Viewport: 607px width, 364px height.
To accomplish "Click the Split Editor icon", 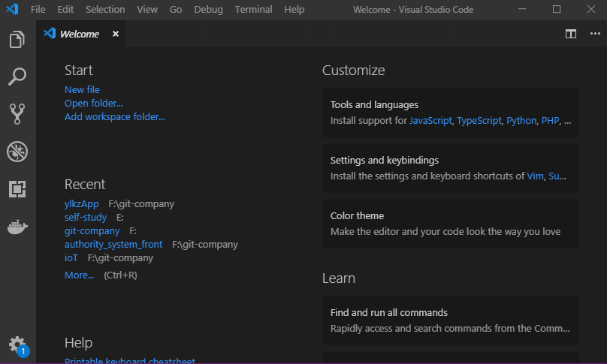I will [x=571, y=34].
